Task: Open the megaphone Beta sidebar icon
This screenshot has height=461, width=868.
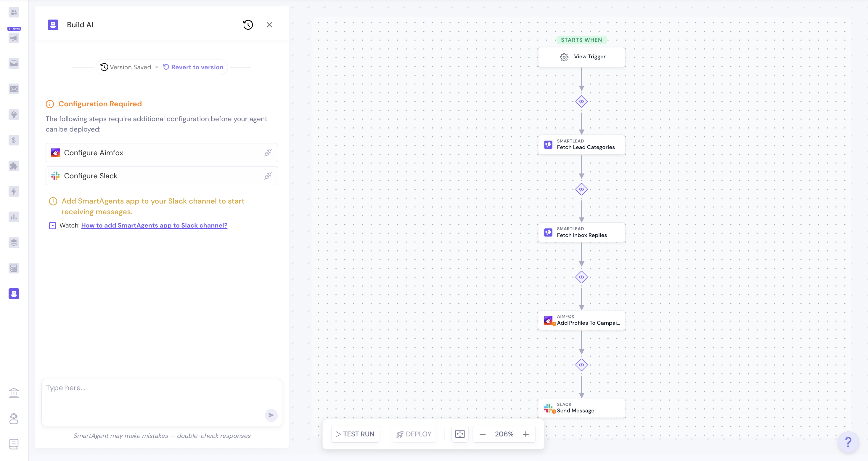Action: (14, 38)
